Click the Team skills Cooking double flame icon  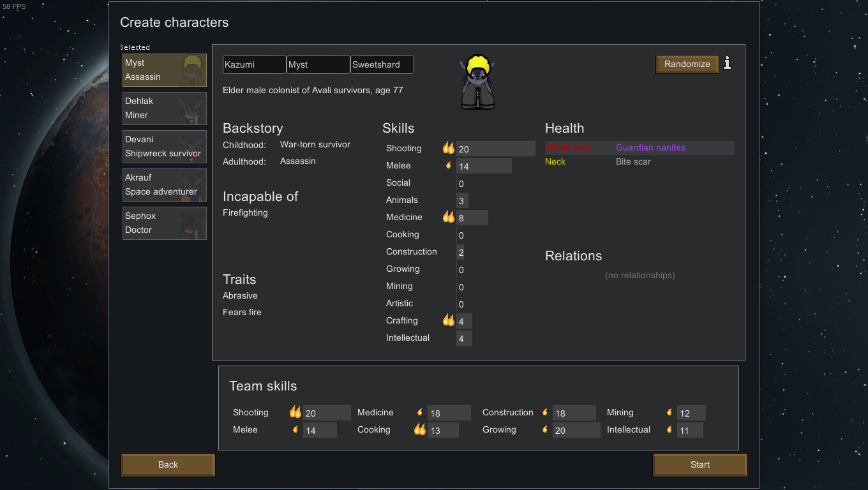point(420,429)
